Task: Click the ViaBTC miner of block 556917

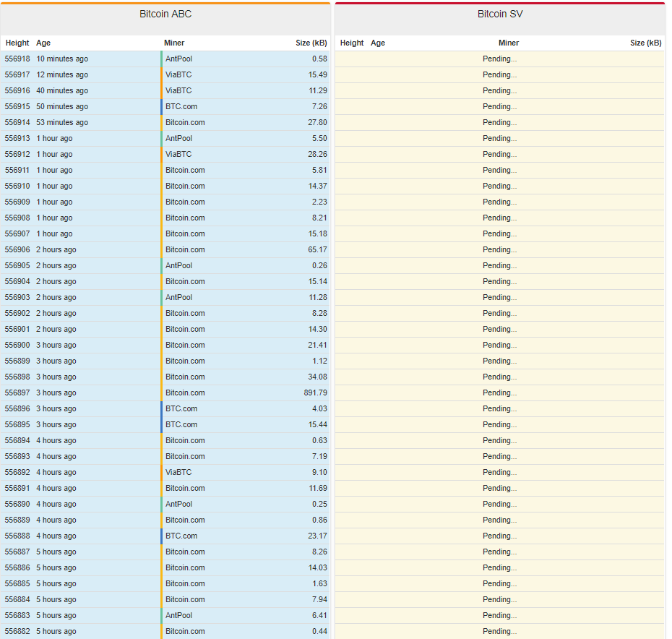Action: [178, 74]
